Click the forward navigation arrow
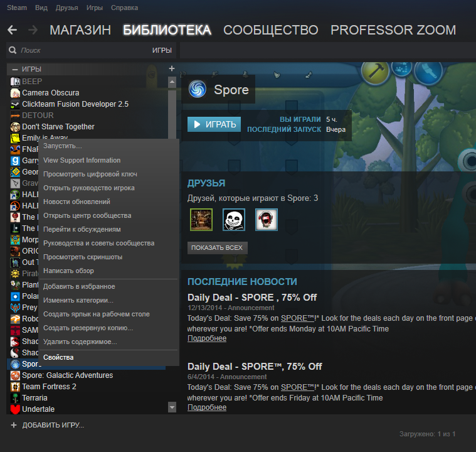Screen dimensions: 476x452 click(33, 30)
